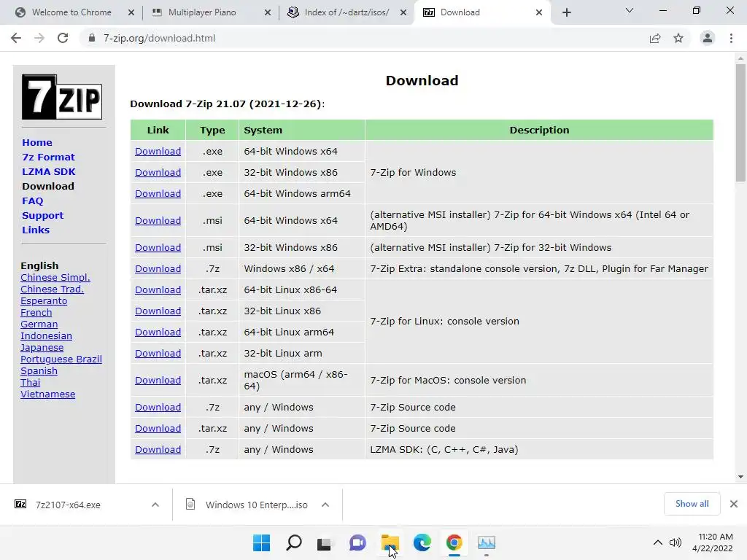747x560 pixels.
Task: Expand options for Windows 10 iso download
Action: [325, 505]
